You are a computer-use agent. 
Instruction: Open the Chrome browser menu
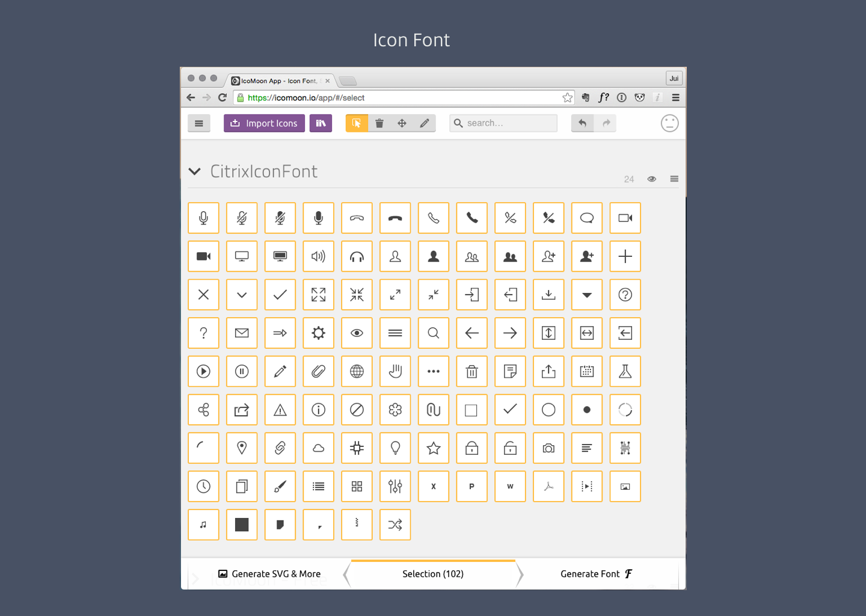676,97
